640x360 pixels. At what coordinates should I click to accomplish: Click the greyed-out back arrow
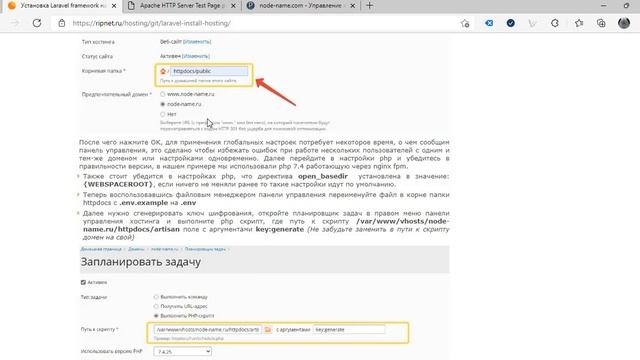pyautogui.click(x=15, y=23)
